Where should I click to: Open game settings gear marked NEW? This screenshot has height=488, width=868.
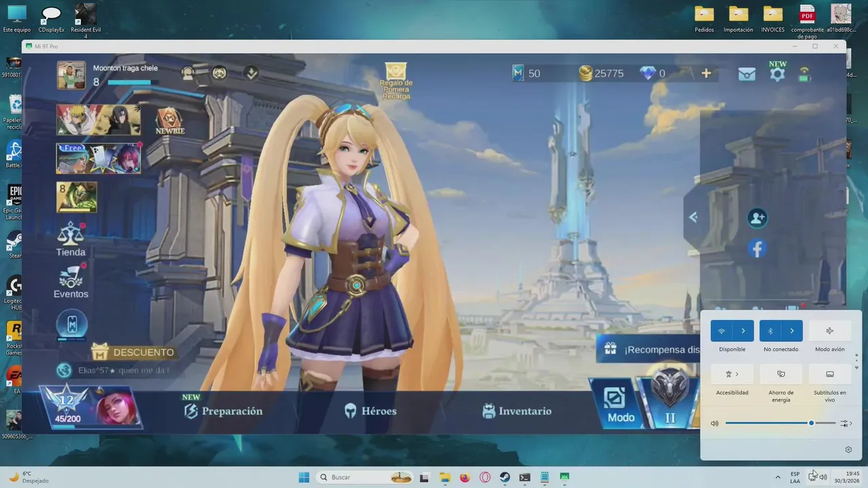click(x=777, y=74)
